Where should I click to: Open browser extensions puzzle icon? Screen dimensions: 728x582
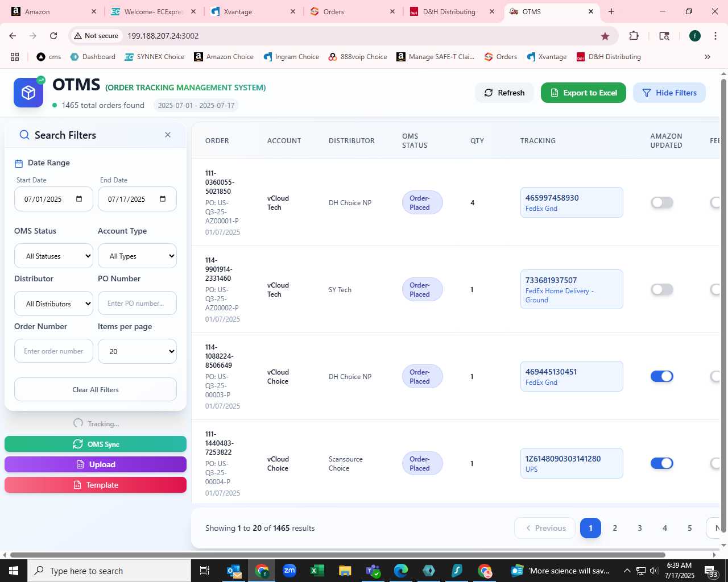tap(634, 36)
